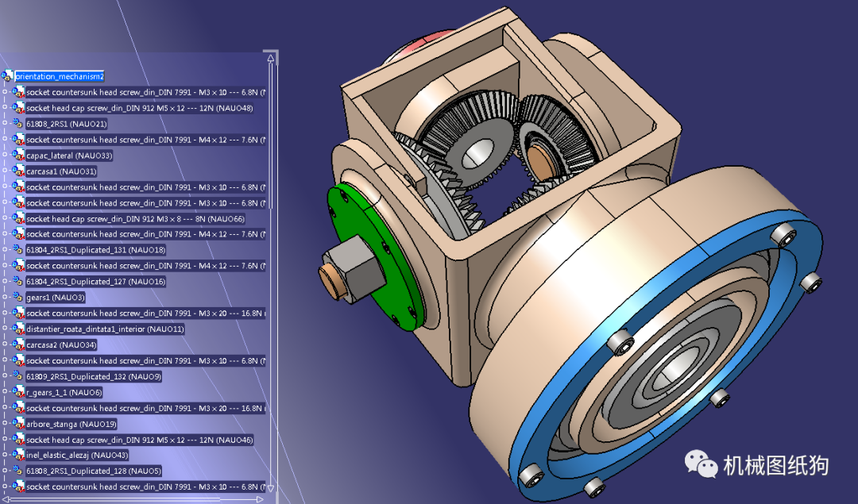Expand the 61804_2RS1_Duplicated_127 node
The width and height of the screenshot is (858, 504).
coord(5,282)
